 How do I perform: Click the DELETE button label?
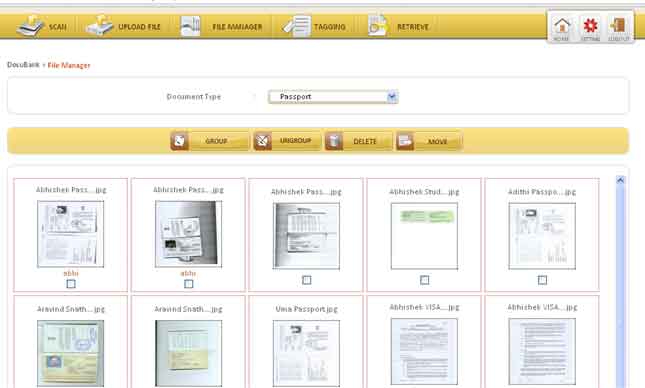pos(365,141)
